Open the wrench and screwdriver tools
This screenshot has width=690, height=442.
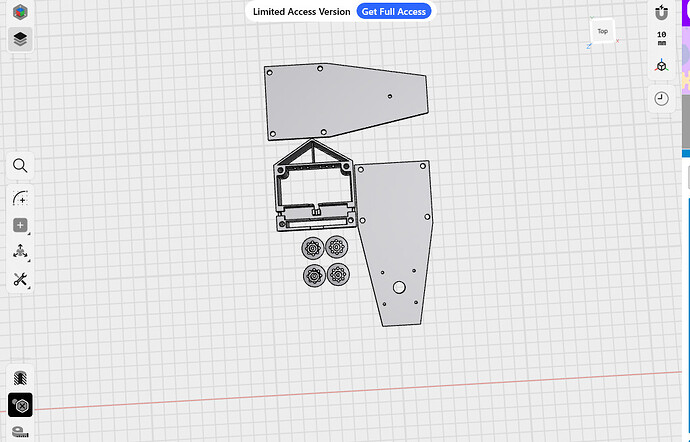20,279
